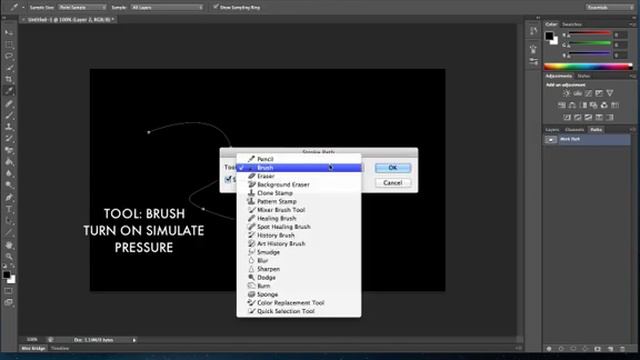Select the Zoom tool in the toolbox
This screenshot has width=640, height=360.
(9, 257)
